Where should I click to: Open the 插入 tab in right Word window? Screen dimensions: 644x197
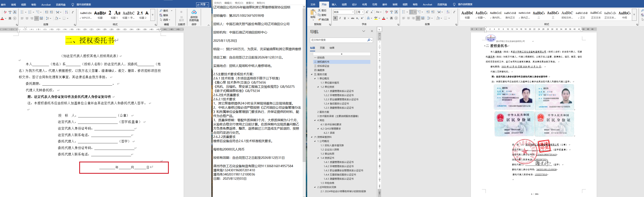pyautogui.click(x=334, y=5)
